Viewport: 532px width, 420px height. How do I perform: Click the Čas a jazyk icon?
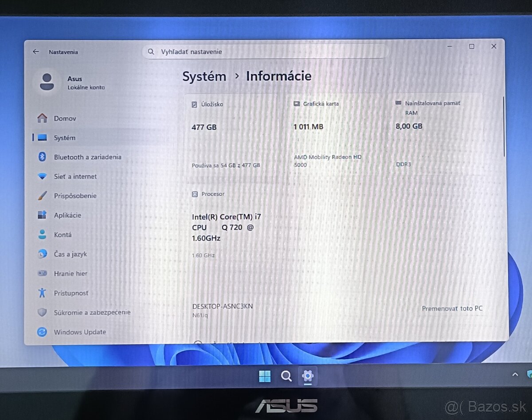coord(42,254)
